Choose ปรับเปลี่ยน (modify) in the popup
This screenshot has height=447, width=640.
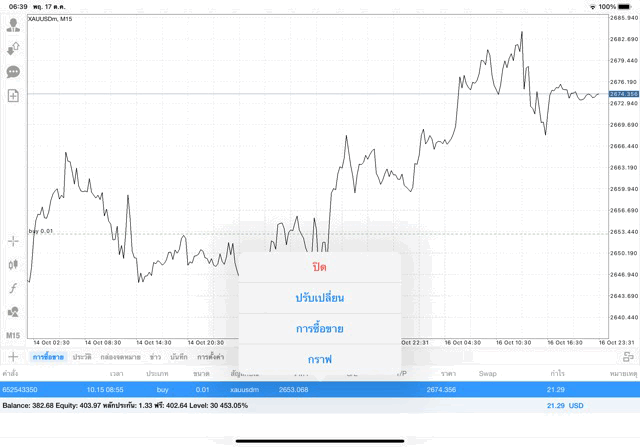coord(319,298)
